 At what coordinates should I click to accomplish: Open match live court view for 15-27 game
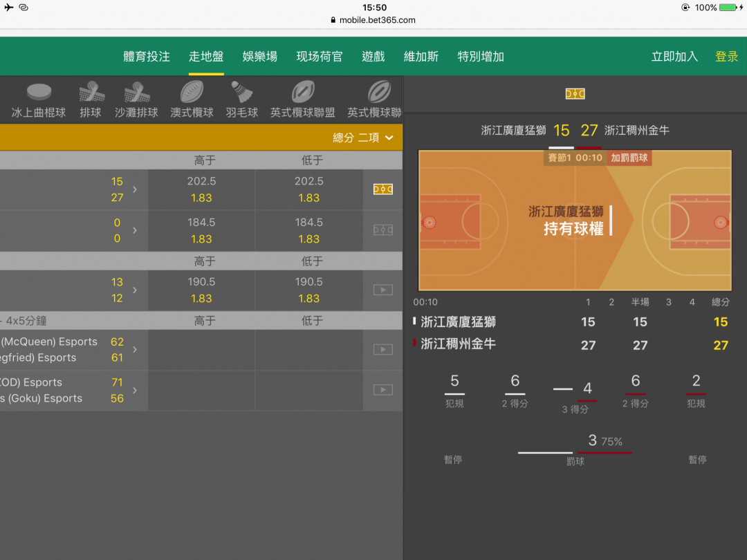click(383, 189)
